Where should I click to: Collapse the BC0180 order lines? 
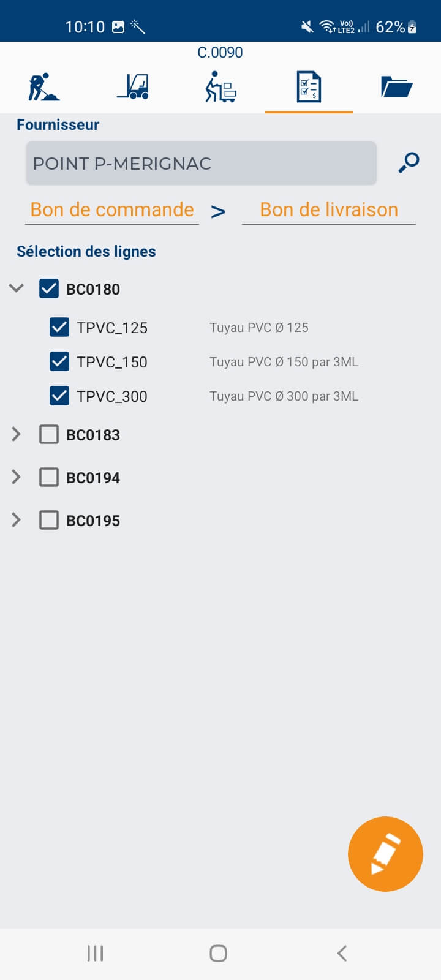tap(17, 288)
